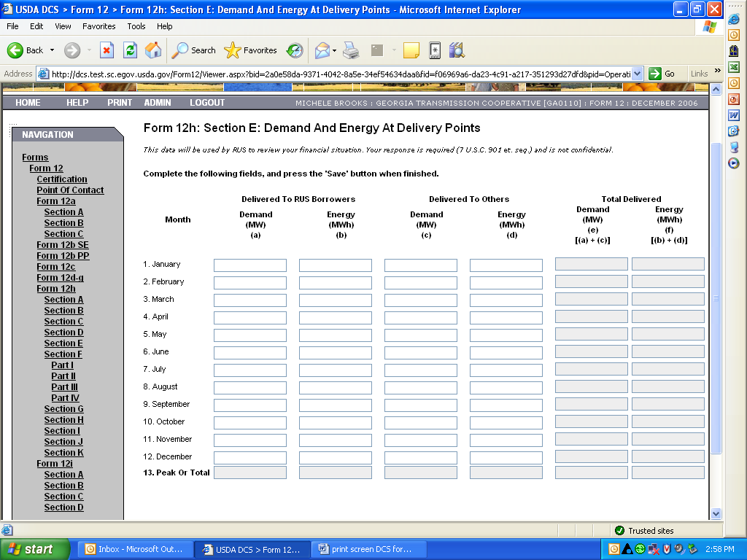Screen dimensions: 747x560
Task: Open the Back button history dropdown arrow
Action: [52, 50]
